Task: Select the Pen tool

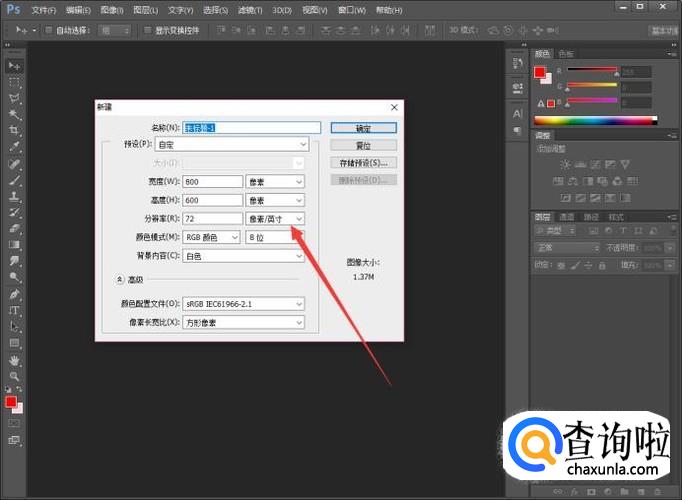Action: pos(14,294)
